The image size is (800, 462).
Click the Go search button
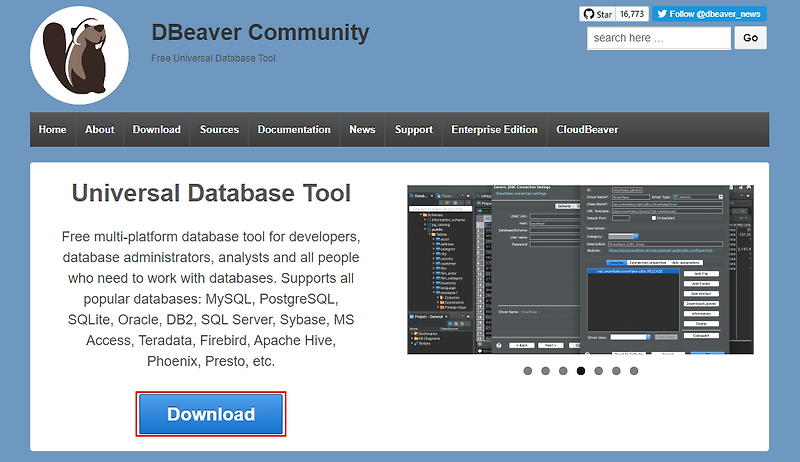tap(751, 38)
